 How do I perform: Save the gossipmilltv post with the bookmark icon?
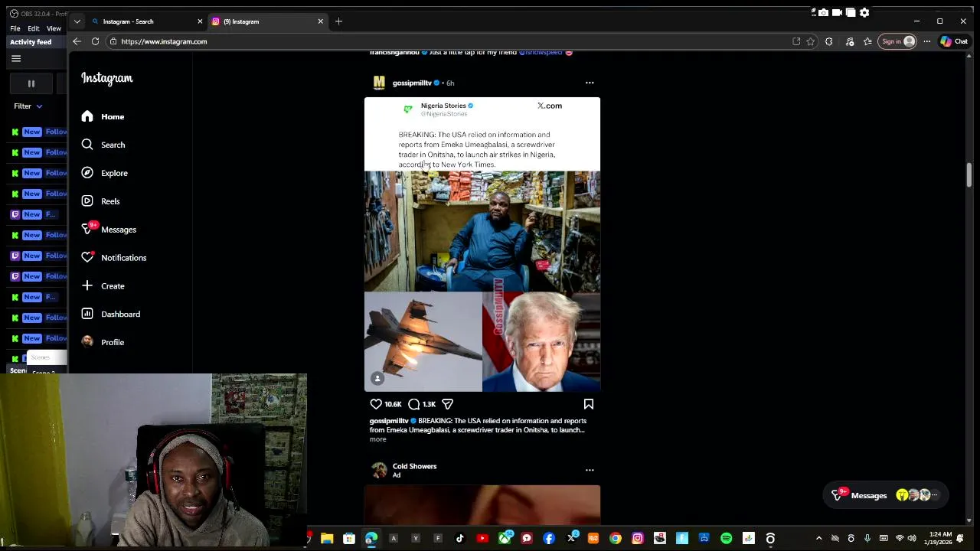pyautogui.click(x=589, y=404)
